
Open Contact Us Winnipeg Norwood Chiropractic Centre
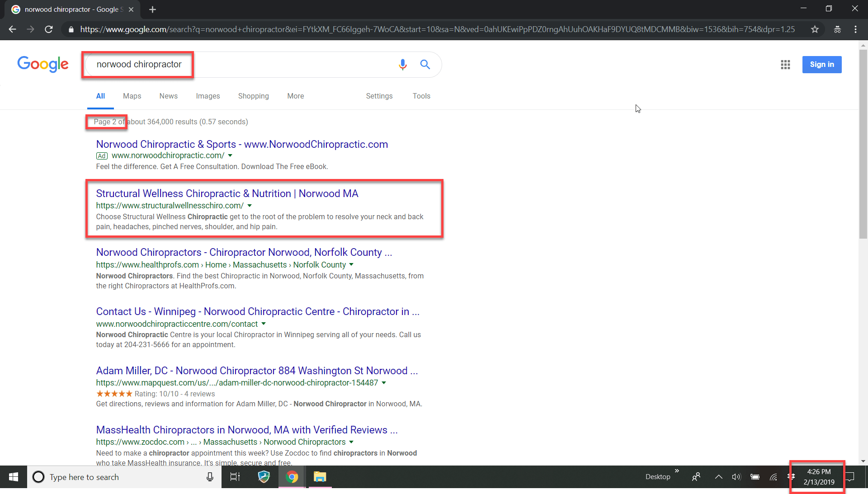click(258, 311)
